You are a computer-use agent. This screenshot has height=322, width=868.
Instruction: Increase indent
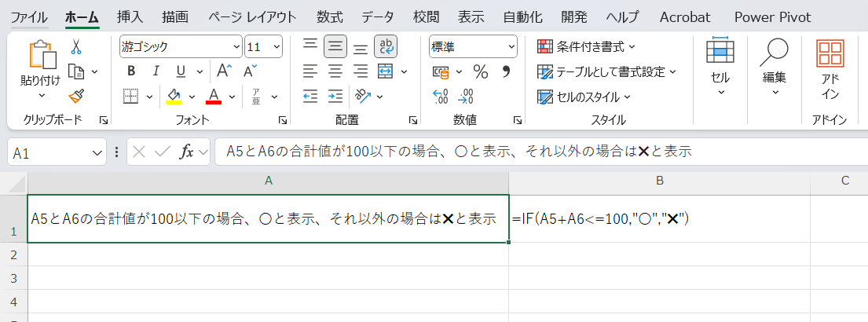pos(335,97)
